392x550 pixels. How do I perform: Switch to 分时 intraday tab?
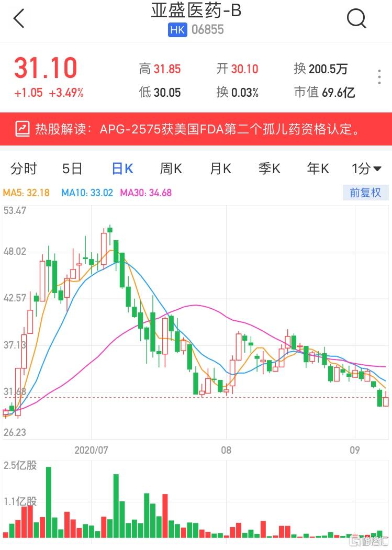pos(24,169)
